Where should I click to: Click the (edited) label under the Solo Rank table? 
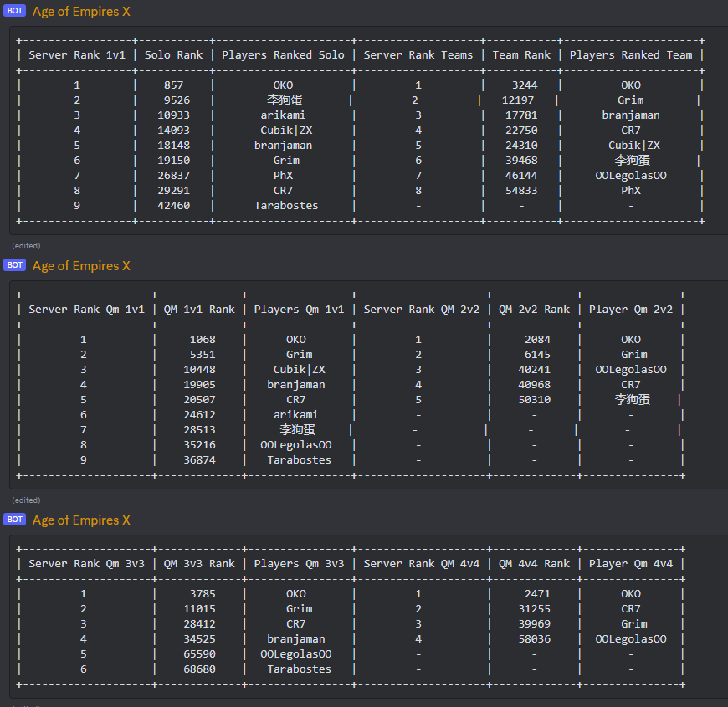point(26,246)
